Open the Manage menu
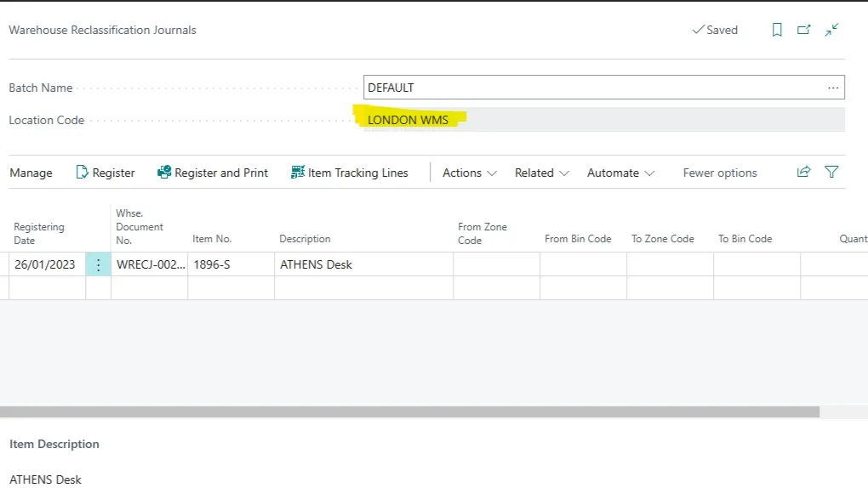Image resolution: width=868 pixels, height=488 pixels. 31,173
